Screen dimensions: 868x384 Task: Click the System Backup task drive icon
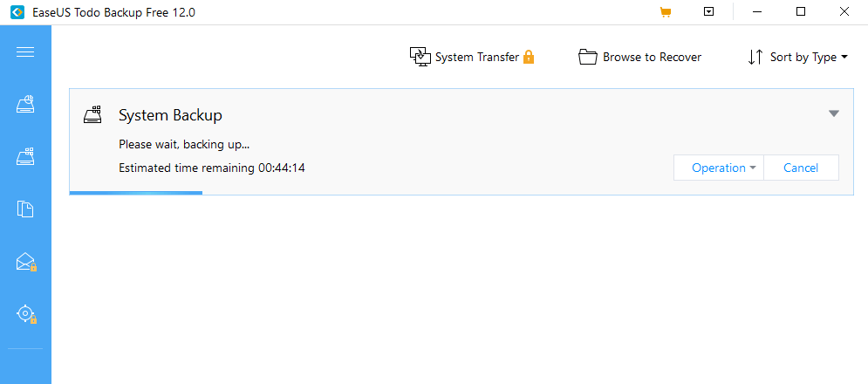click(x=93, y=114)
